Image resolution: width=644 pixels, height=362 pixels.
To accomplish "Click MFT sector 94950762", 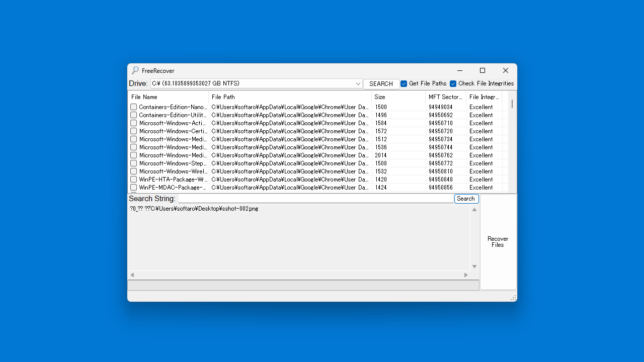I will [441, 155].
